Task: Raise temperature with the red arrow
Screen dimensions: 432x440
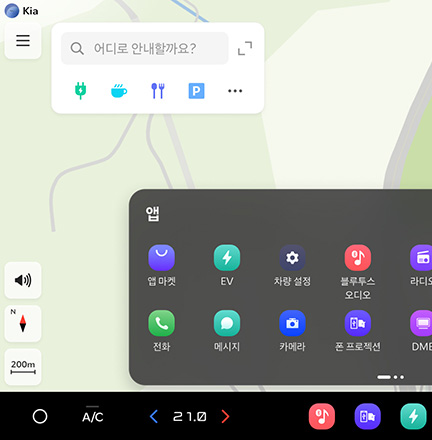Action: [226, 416]
